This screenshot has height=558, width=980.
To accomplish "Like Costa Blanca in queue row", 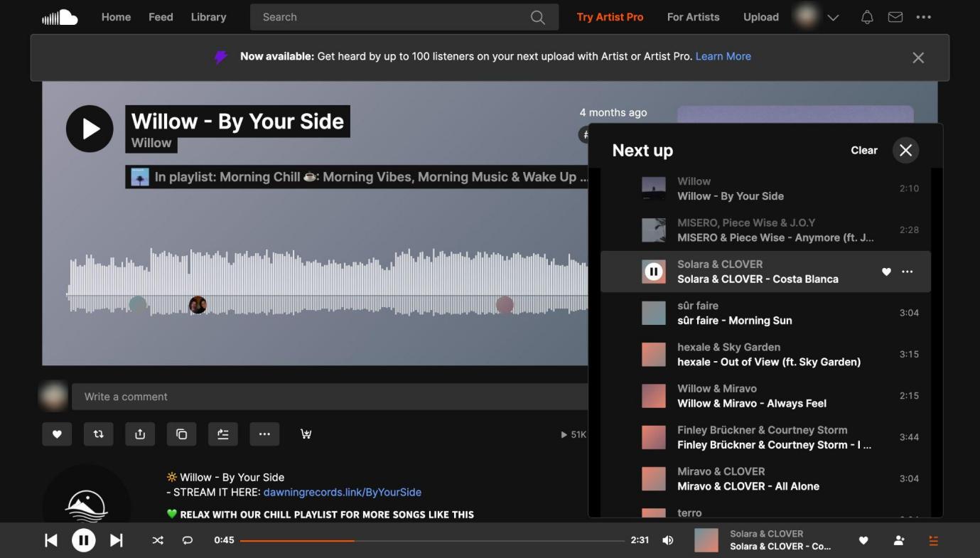I will point(886,272).
